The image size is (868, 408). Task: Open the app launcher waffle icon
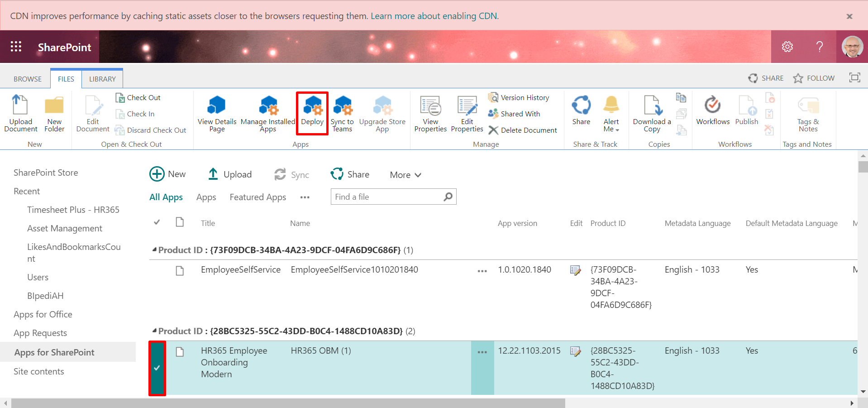pos(16,47)
